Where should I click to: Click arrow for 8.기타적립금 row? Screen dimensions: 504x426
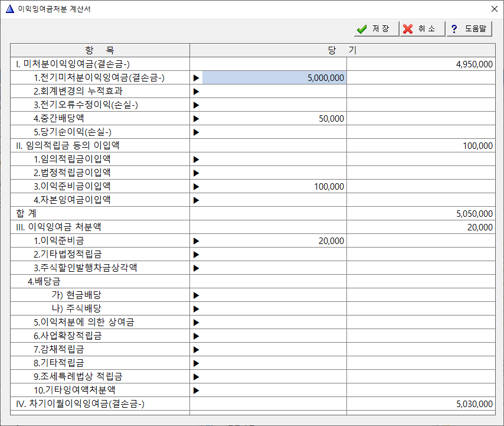click(x=196, y=363)
